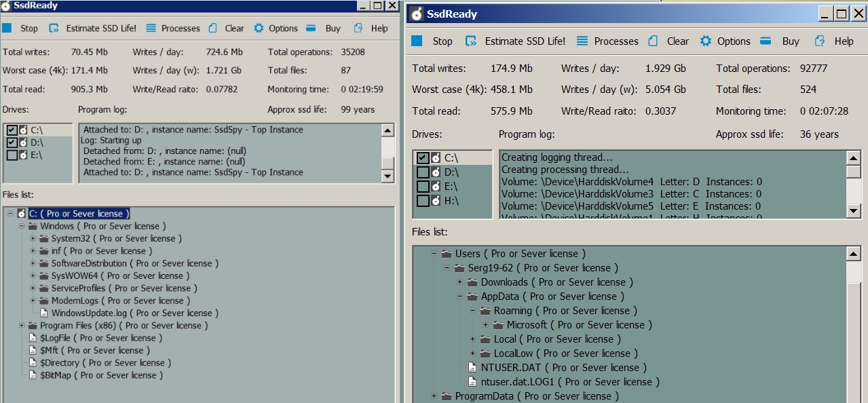Check E:\ drive in right window
Viewport: 868px width, 403px height.
click(423, 187)
